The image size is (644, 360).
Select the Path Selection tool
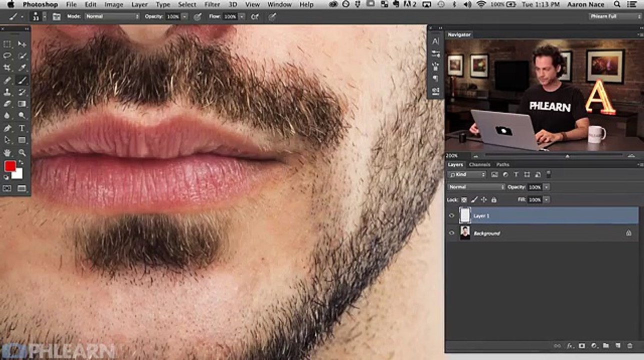(x=8, y=140)
